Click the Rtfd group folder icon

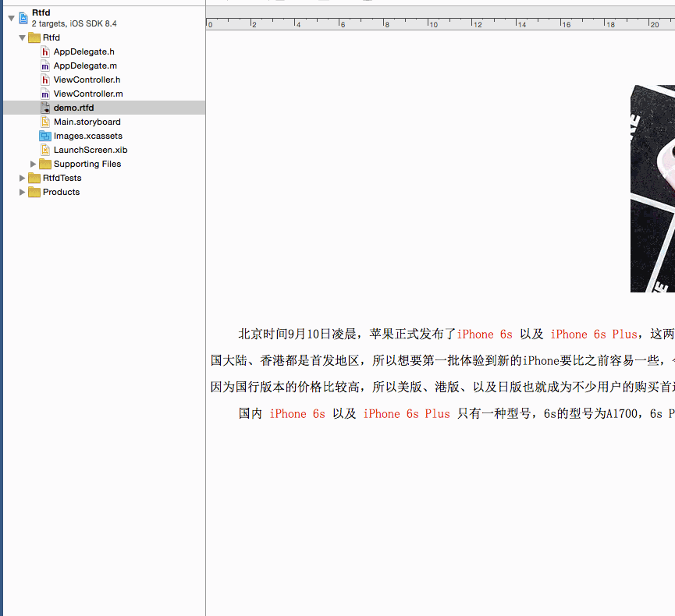click(34, 38)
